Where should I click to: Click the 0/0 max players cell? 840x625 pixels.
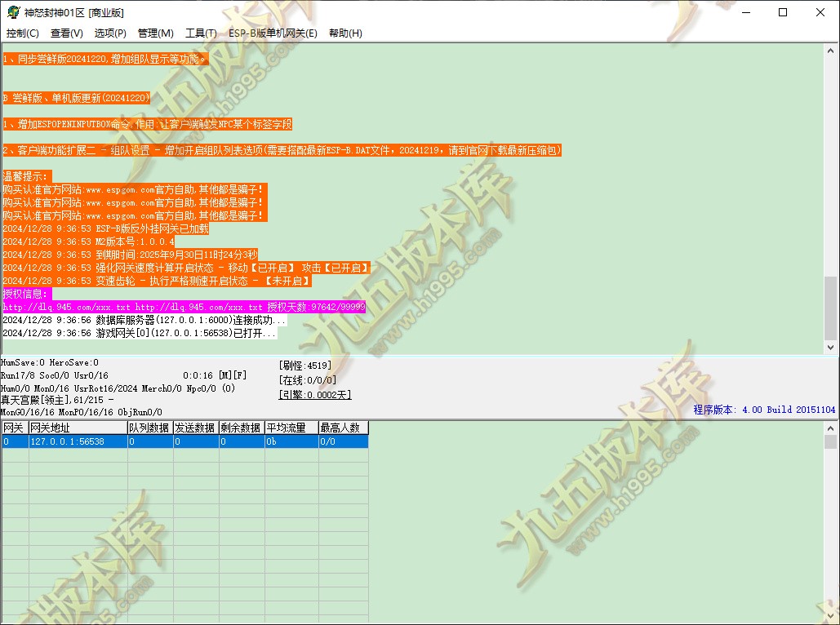click(344, 441)
